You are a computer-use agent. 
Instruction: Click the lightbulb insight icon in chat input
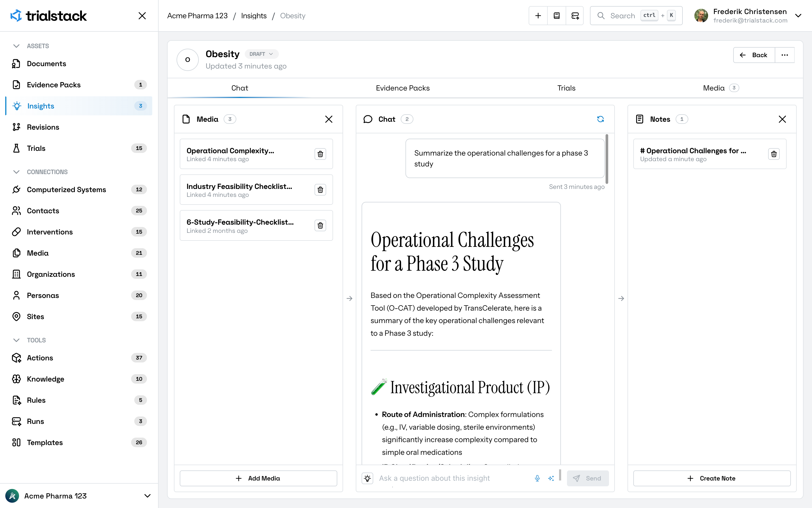[x=367, y=478]
